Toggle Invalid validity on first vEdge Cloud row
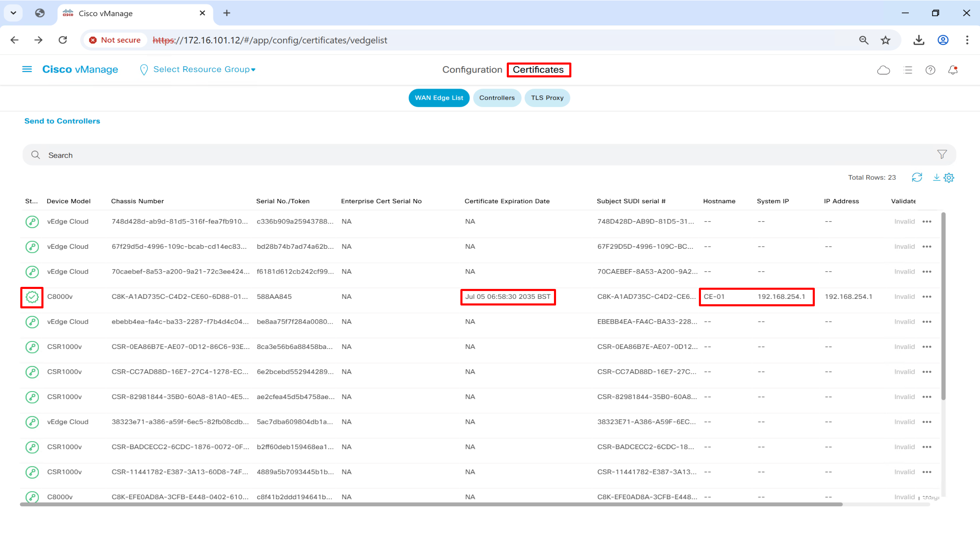Viewport: 980px width, 546px height. coord(904,221)
